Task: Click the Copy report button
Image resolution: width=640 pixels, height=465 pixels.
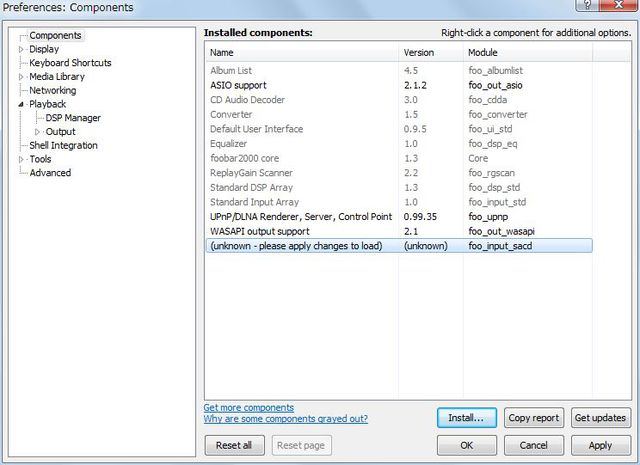Action: pos(533,418)
